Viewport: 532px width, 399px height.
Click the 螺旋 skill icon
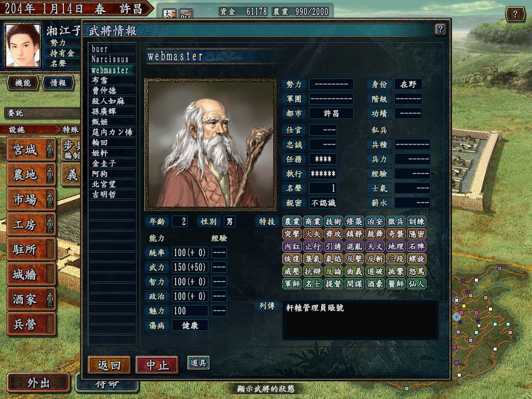pos(417,259)
